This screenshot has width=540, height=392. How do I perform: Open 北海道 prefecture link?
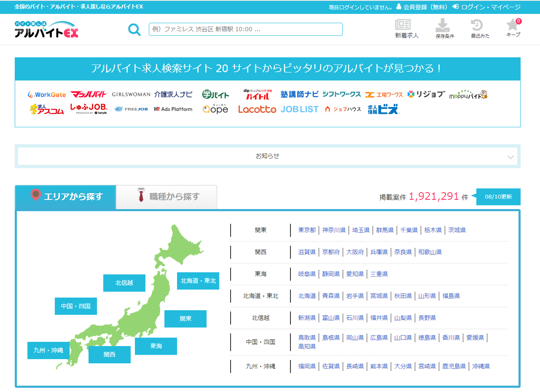point(307,296)
